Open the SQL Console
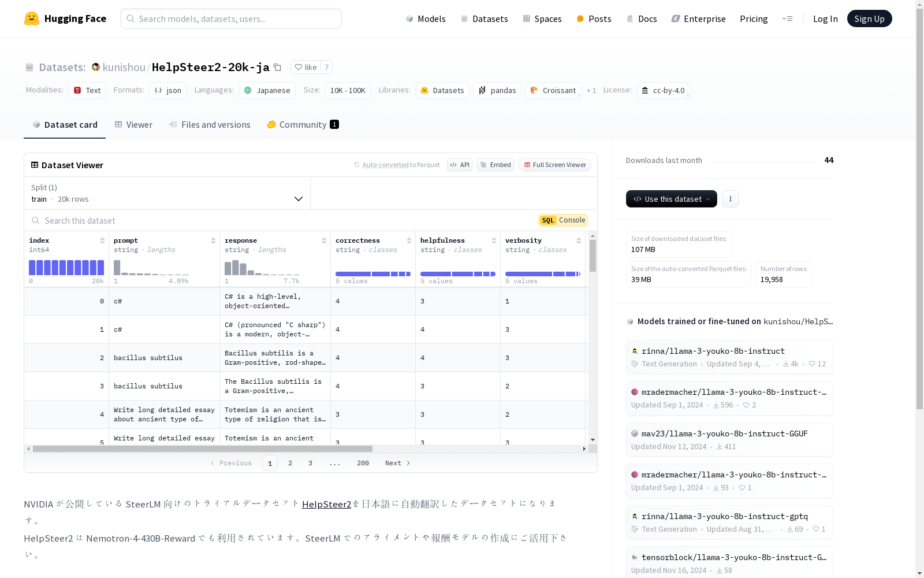The height and width of the screenshot is (578, 924). [x=563, y=220]
